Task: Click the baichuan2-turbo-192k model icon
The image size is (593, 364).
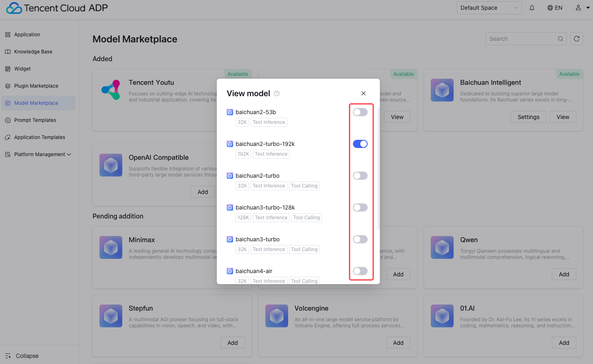Action: click(230, 144)
